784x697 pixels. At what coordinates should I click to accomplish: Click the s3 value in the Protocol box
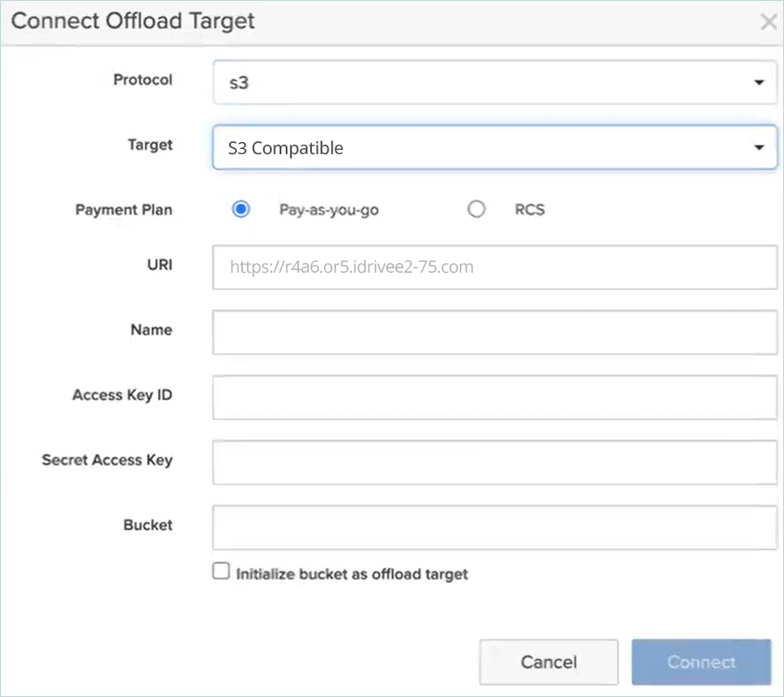239,83
